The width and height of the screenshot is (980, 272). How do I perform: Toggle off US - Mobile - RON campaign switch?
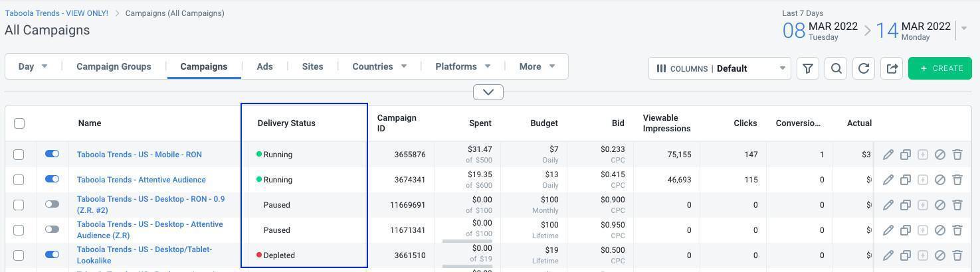tap(52, 154)
